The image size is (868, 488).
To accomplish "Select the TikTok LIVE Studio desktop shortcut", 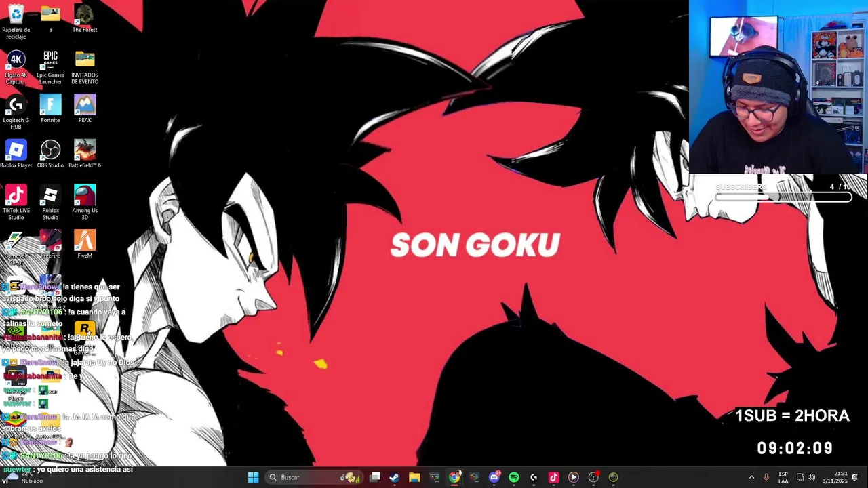I will point(16,202).
